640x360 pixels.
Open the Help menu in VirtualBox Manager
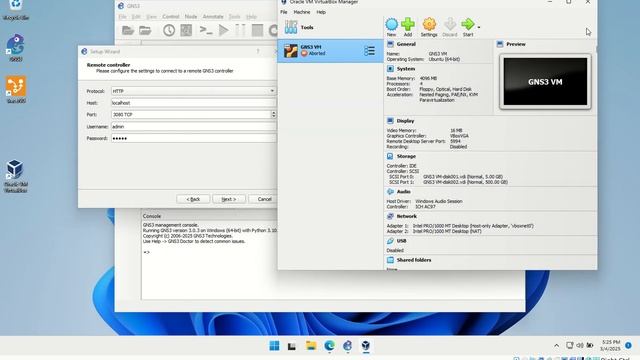click(x=321, y=12)
